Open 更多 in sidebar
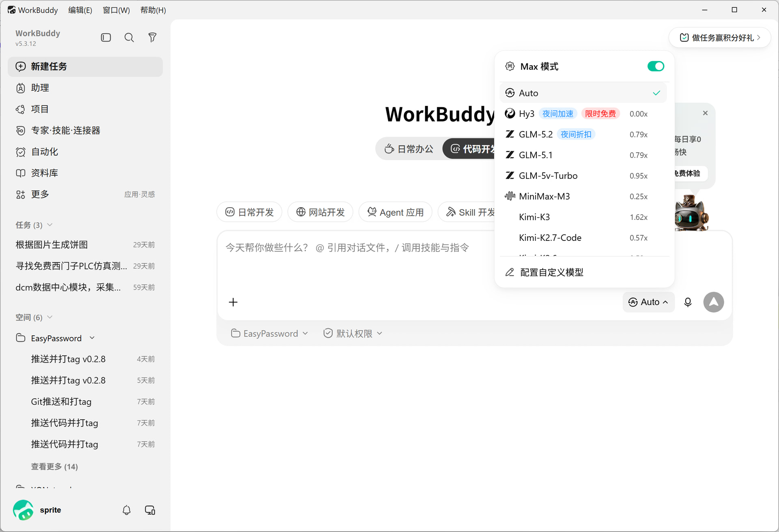Viewport: 779px width, 532px height. (85, 194)
